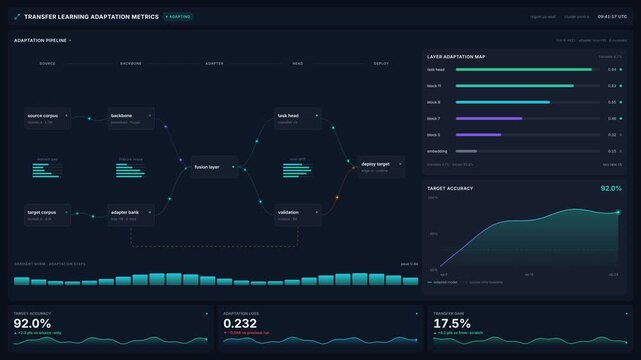Image resolution: width=641 pixels, height=360 pixels.
Task: Toggle the adapted model legend entry
Action: point(442,282)
